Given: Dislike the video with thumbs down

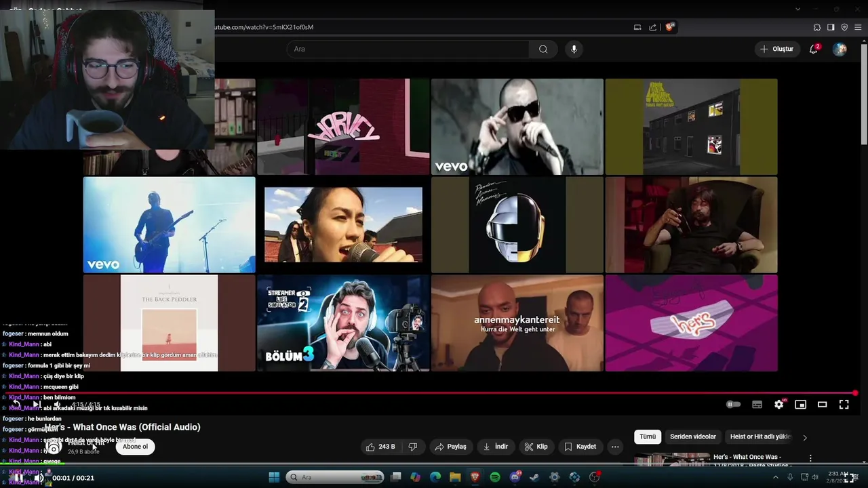Looking at the screenshot, I should click(x=412, y=447).
